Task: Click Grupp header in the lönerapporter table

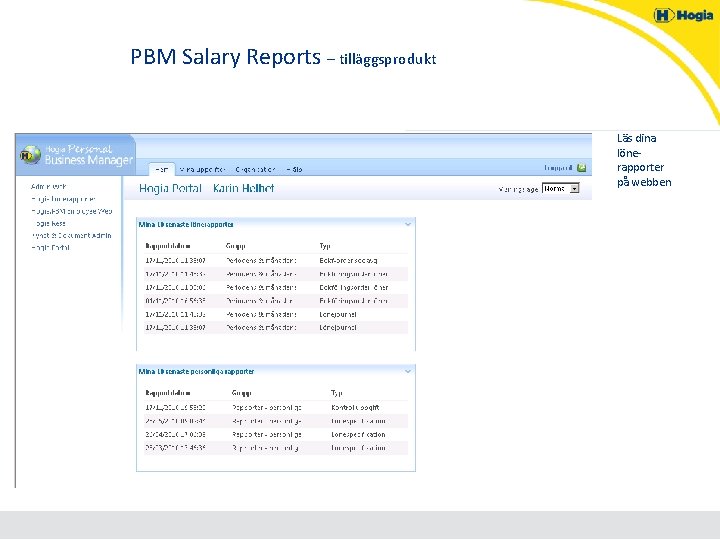Action: (x=236, y=246)
